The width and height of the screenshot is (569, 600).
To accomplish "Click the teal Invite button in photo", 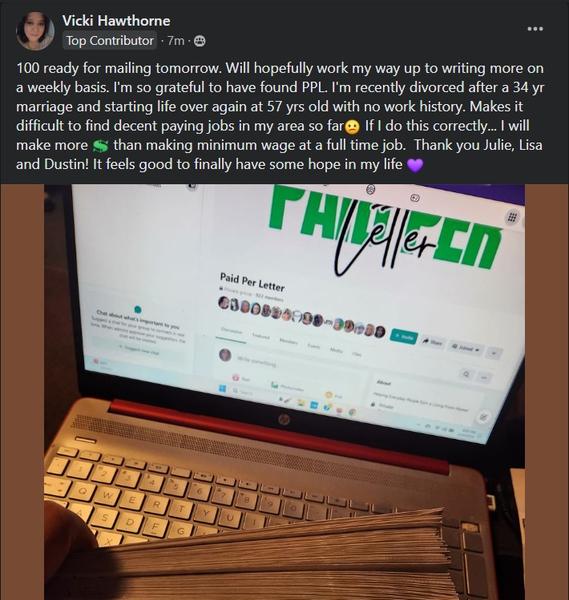I will click(x=404, y=336).
